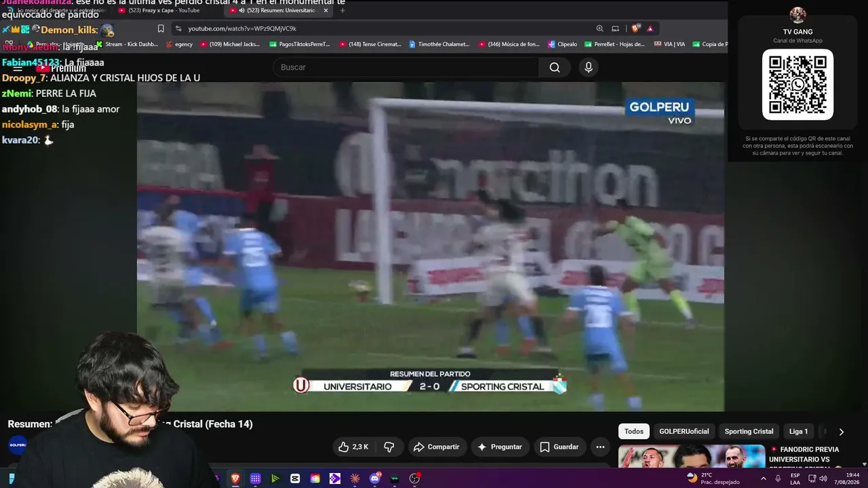Open the Fanodric Previa recommended video thumbnail

(692, 456)
